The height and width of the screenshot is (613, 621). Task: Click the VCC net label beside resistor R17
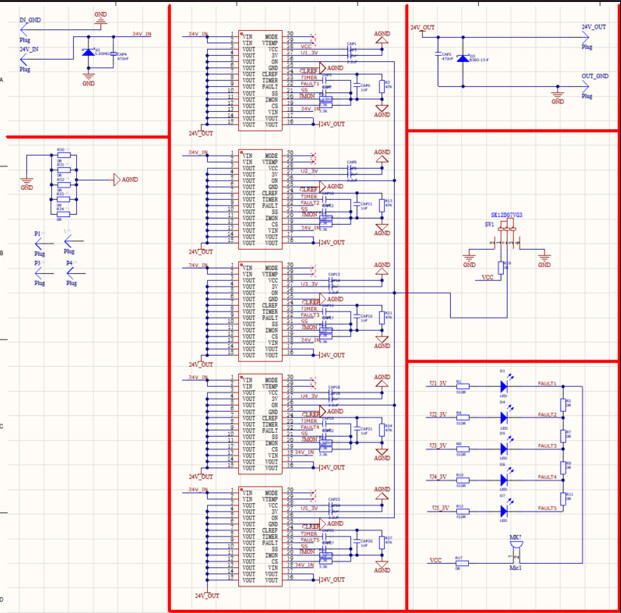tap(435, 560)
